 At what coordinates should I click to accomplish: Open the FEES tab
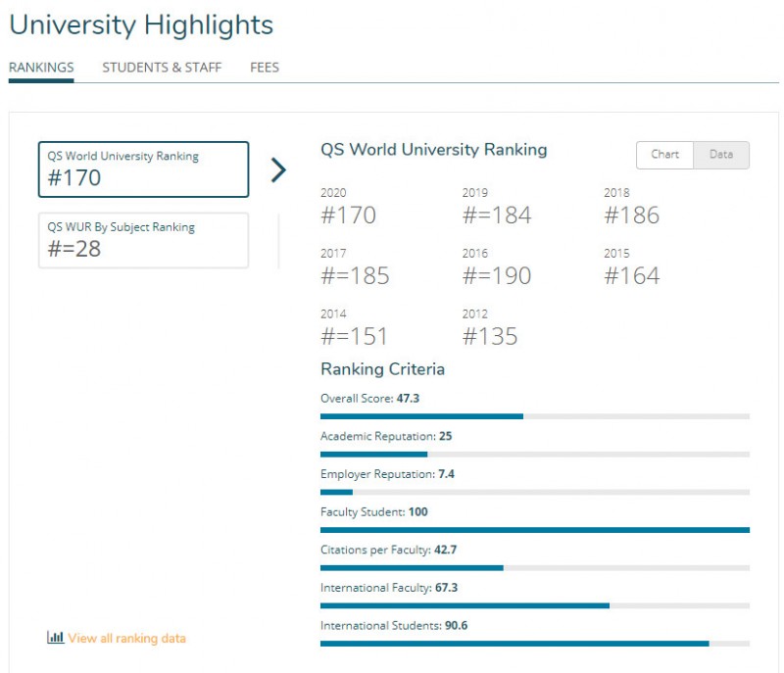[x=265, y=68]
